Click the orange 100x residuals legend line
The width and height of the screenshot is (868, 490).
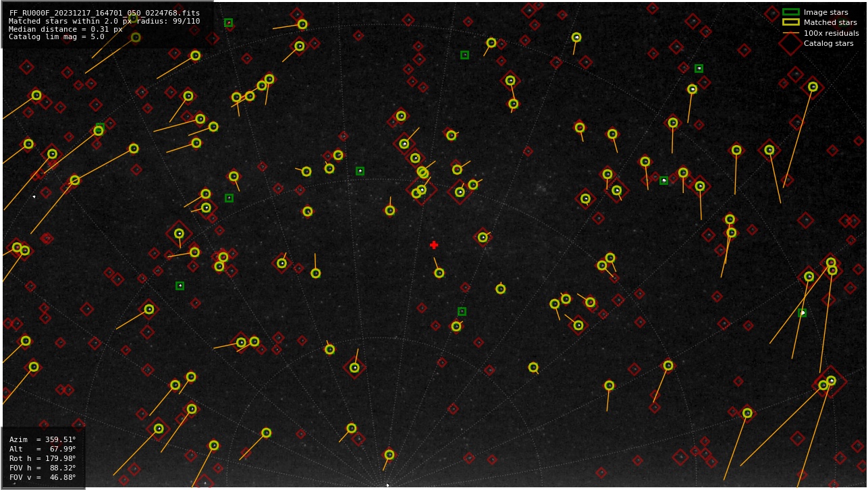pyautogui.click(x=790, y=32)
